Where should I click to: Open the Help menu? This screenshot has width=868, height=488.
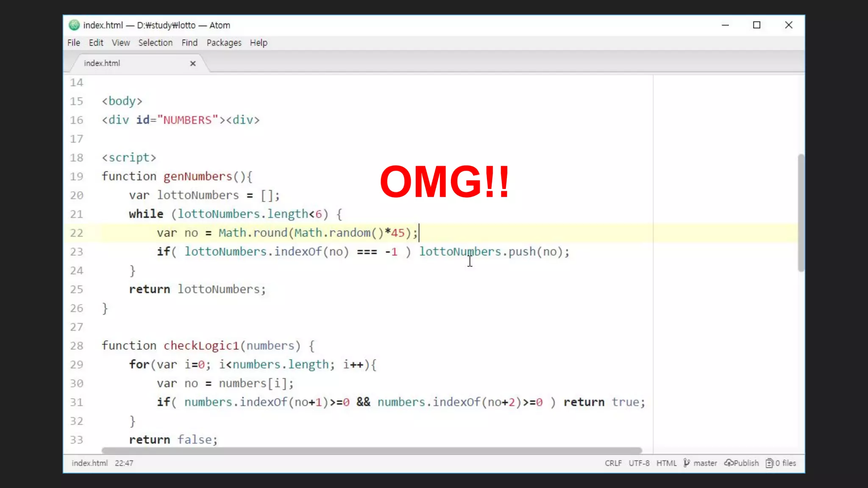[x=259, y=43]
